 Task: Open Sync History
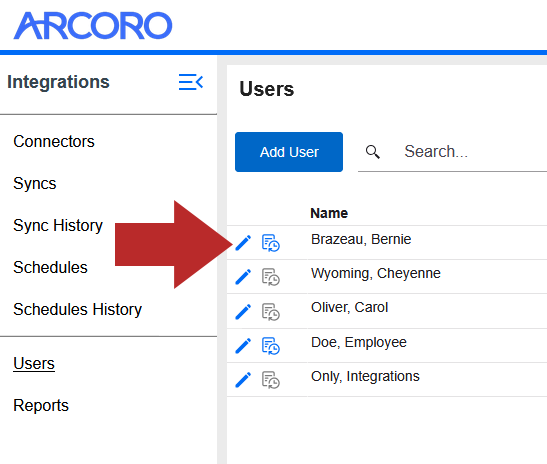click(x=58, y=225)
